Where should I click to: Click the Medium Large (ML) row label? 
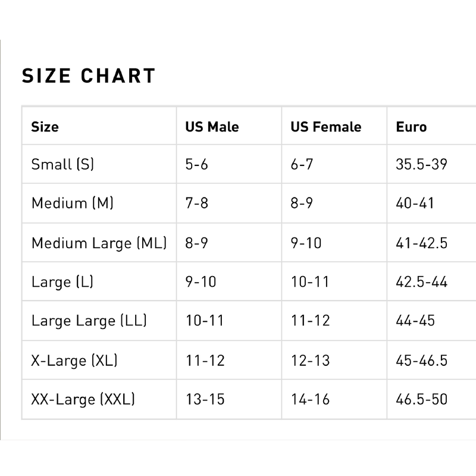click(99, 243)
